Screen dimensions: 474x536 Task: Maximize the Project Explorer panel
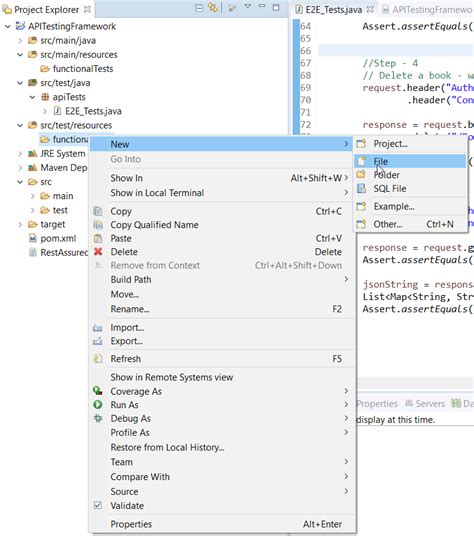click(276, 7)
